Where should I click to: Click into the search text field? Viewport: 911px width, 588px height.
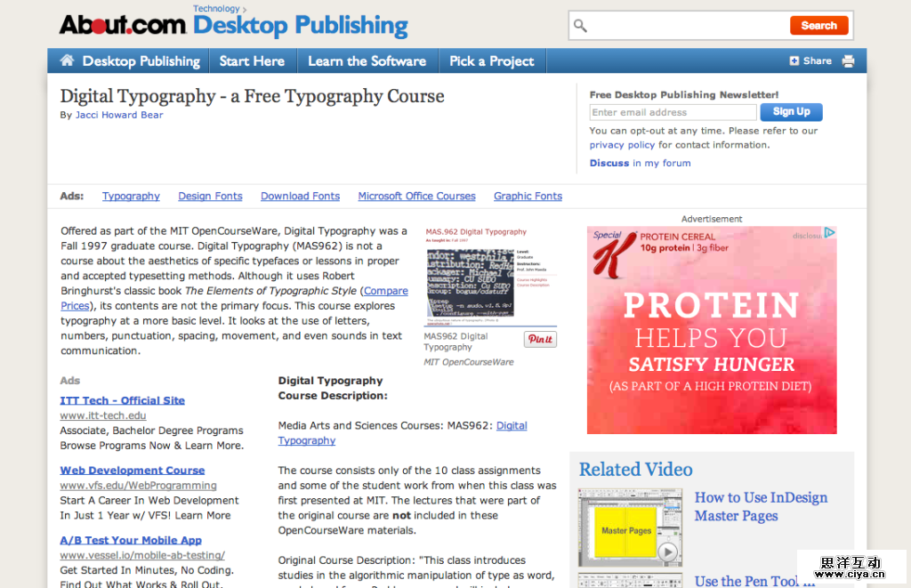coord(688,26)
